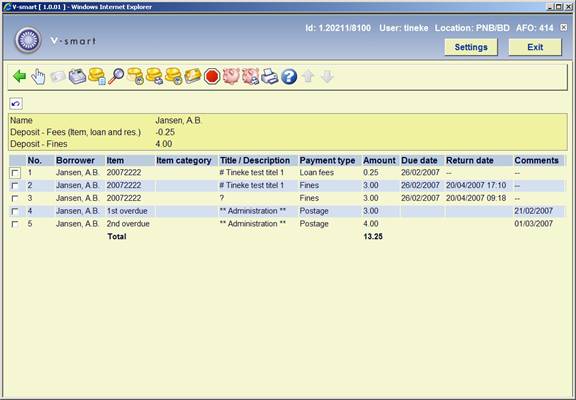
Task: Open the cash register icon
Action: point(77,76)
